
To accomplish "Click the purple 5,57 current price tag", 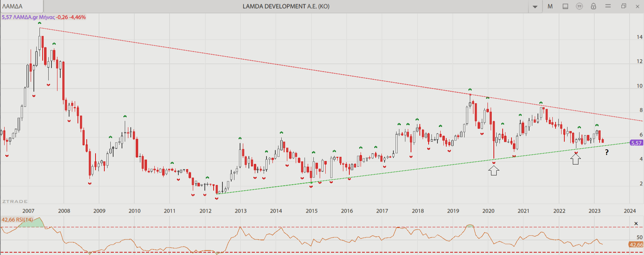I will click(x=636, y=143).
